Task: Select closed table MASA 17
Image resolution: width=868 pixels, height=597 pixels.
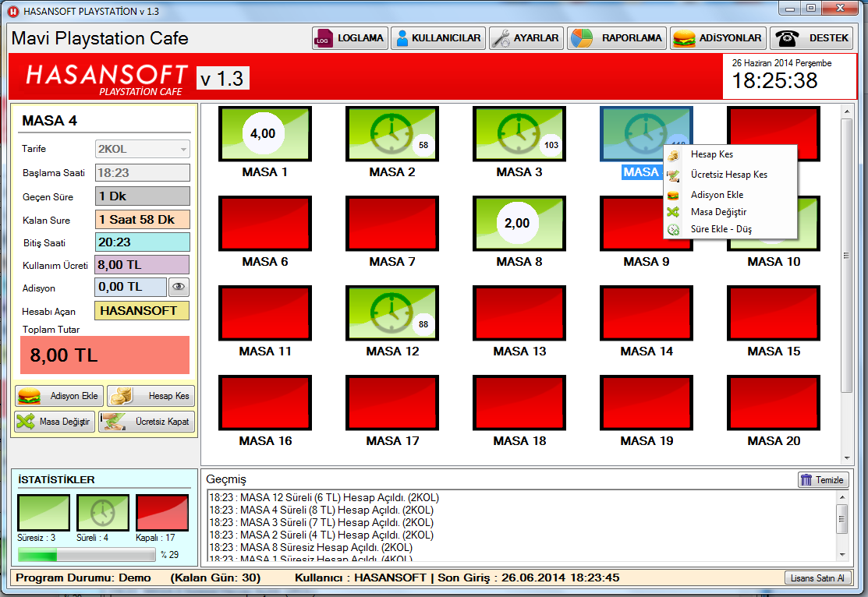Action: click(x=392, y=403)
